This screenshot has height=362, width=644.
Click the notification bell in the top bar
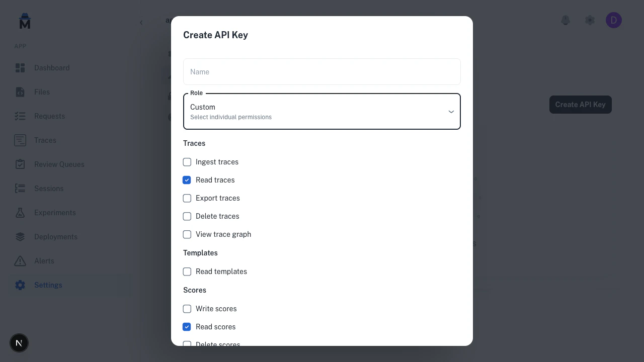pyautogui.click(x=566, y=20)
